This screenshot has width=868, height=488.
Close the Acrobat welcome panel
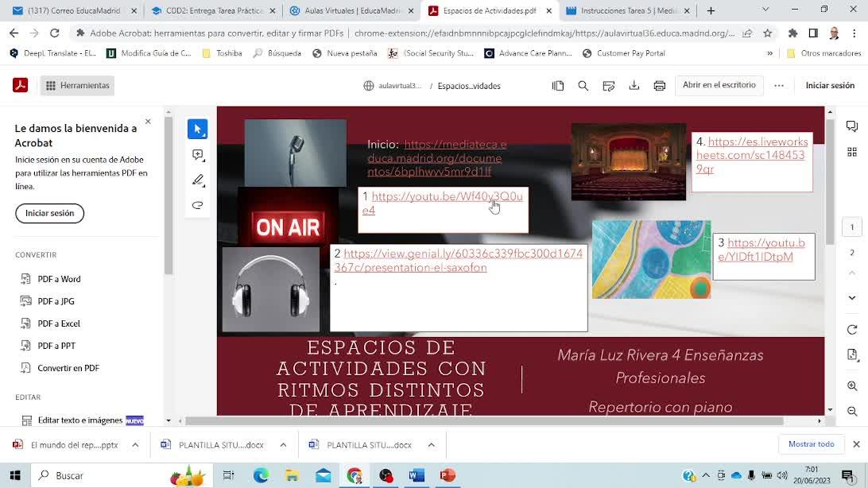click(x=148, y=122)
